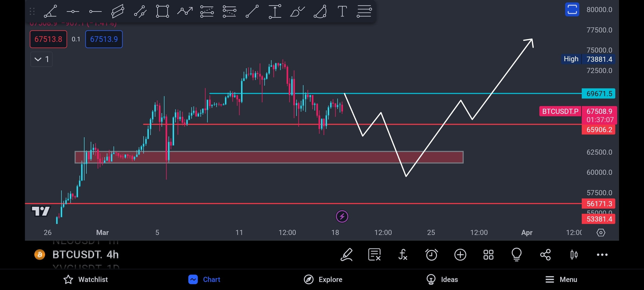Toggle fullscreen with the blue button

point(572,9)
